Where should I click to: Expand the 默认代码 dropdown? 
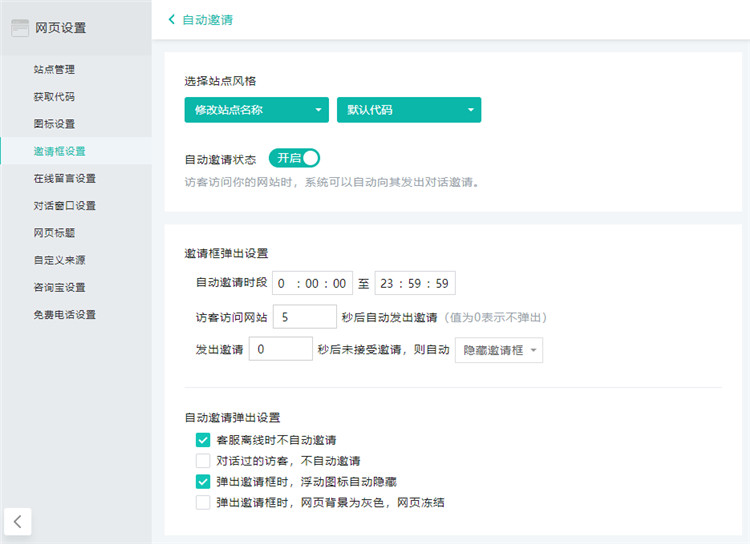tap(409, 110)
